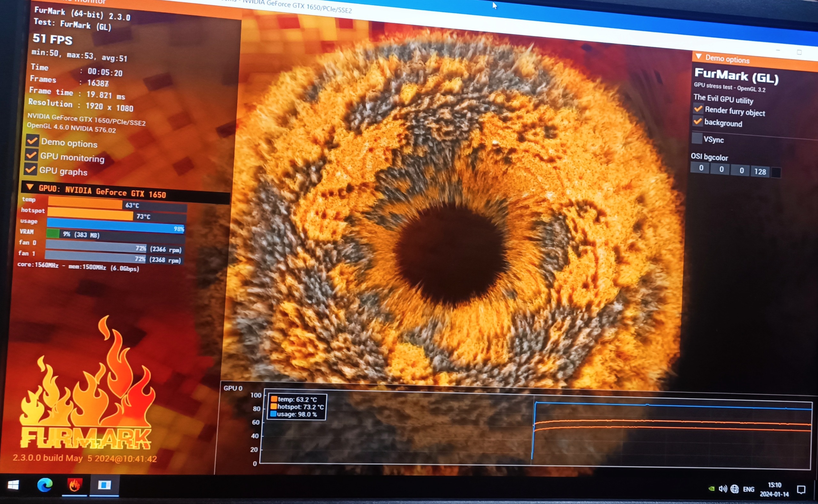818x504 pixels.
Task: Uncheck Render furry object option
Action: [x=698, y=109]
